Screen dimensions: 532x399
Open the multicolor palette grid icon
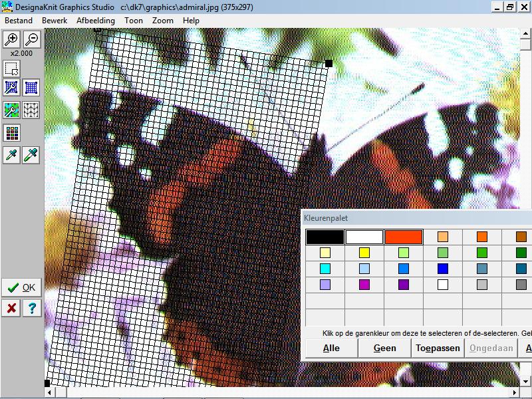[x=12, y=133]
